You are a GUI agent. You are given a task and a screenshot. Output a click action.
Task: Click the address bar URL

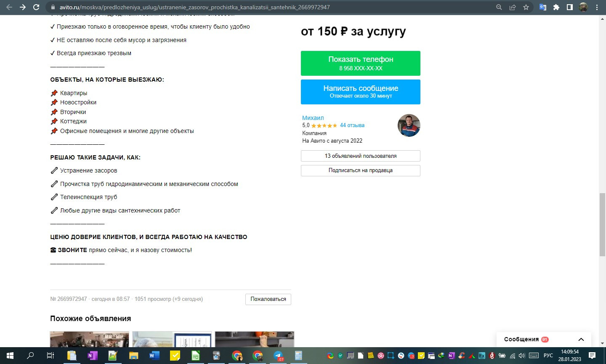click(194, 7)
